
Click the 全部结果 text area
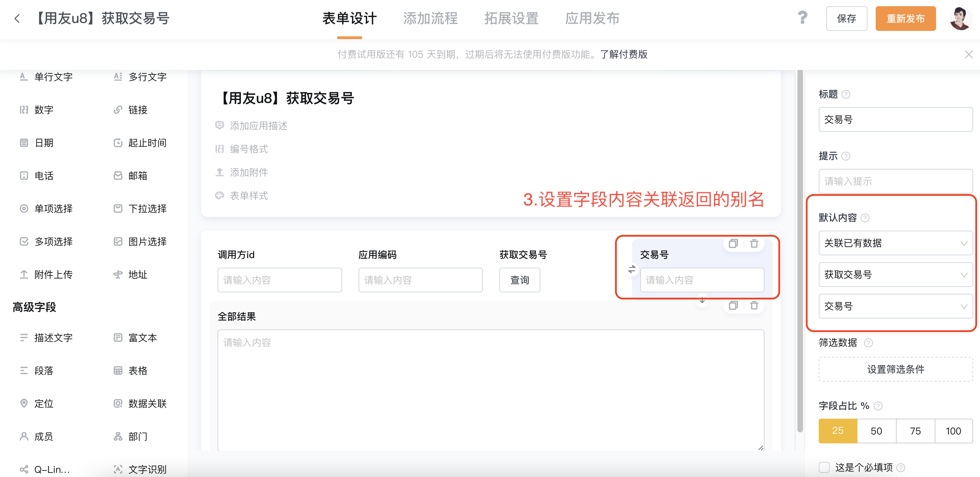pyautogui.click(x=491, y=390)
